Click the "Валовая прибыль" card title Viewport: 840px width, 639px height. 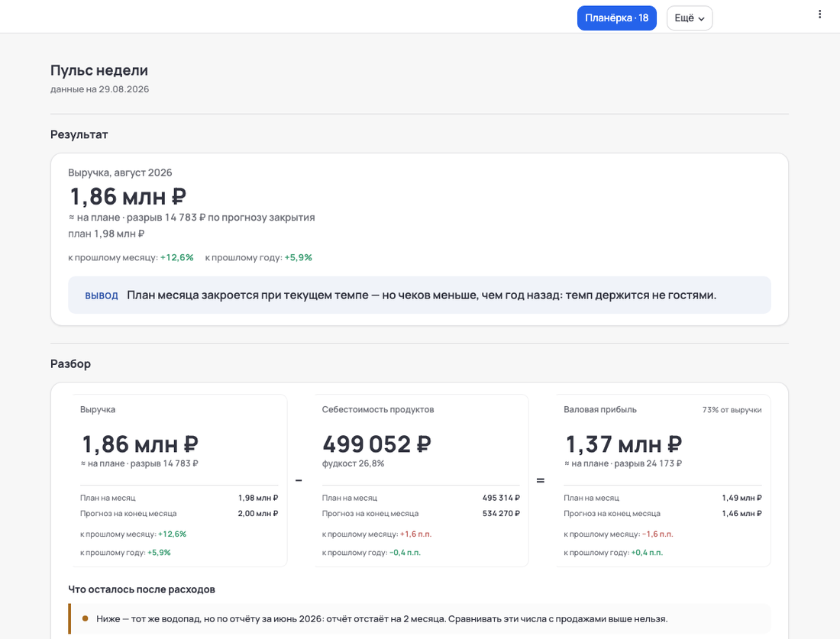(600, 410)
